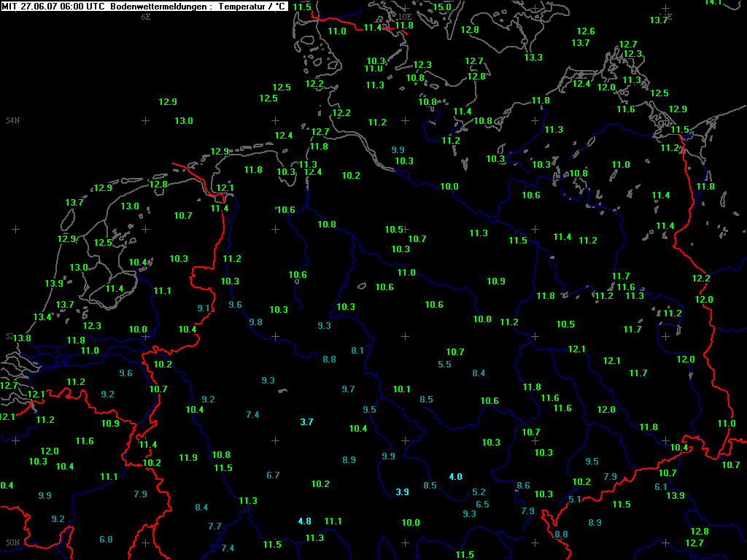Screen dimensions: 747x560
Task: Select the 5.5 station temperature
Action: [444, 365]
